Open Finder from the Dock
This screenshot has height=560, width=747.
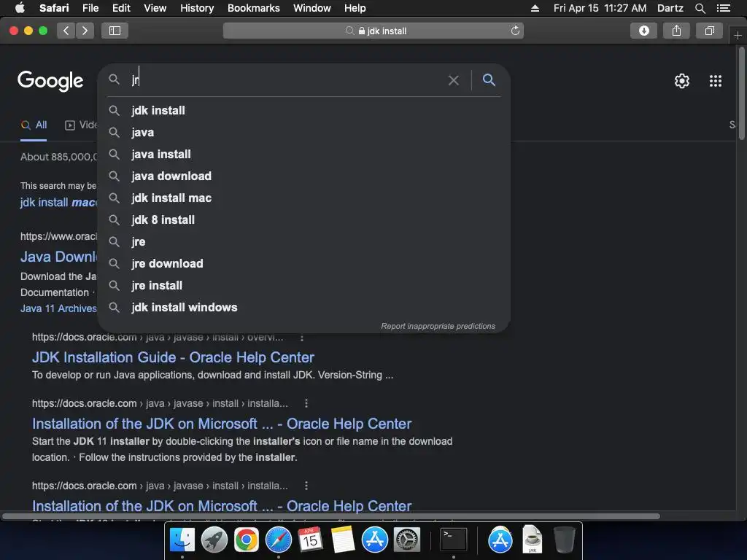tap(182, 540)
